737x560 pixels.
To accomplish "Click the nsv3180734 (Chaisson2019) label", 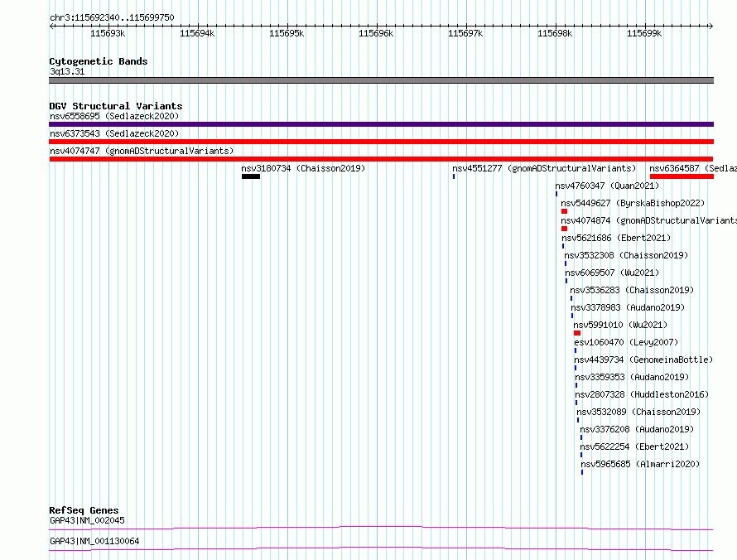I will pyautogui.click(x=303, y=168).
